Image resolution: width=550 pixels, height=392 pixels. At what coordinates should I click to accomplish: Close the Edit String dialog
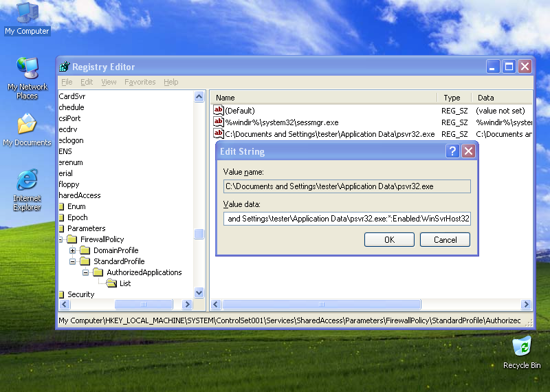[x=468, y=151]
